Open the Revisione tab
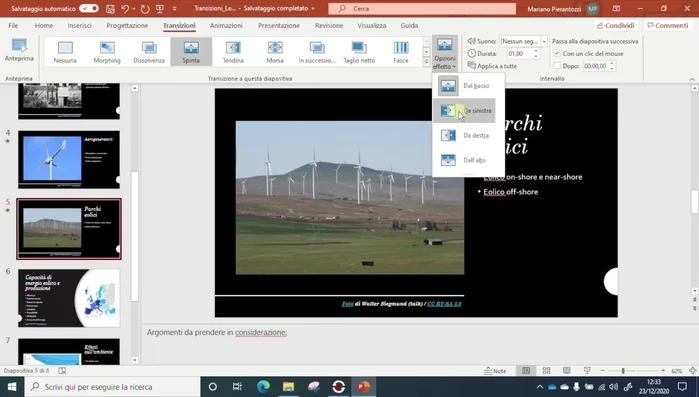Image resolution: width=699 pixels, height=397 pixels. pyautogui.click(x=329, y=25)
